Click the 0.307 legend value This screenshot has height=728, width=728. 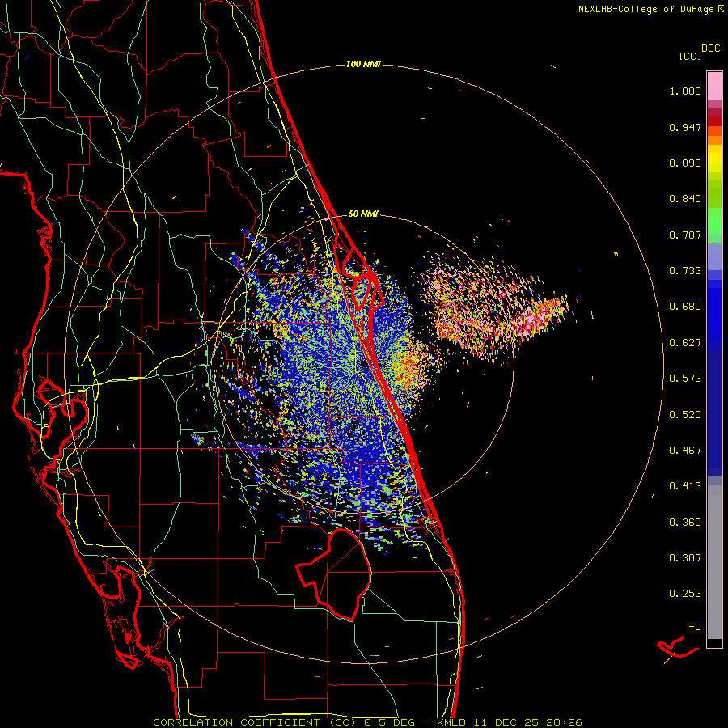point(685,558)
